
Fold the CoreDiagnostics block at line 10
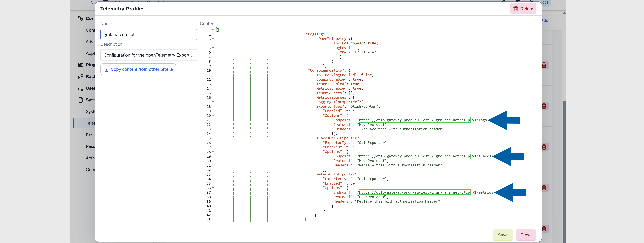213,70
